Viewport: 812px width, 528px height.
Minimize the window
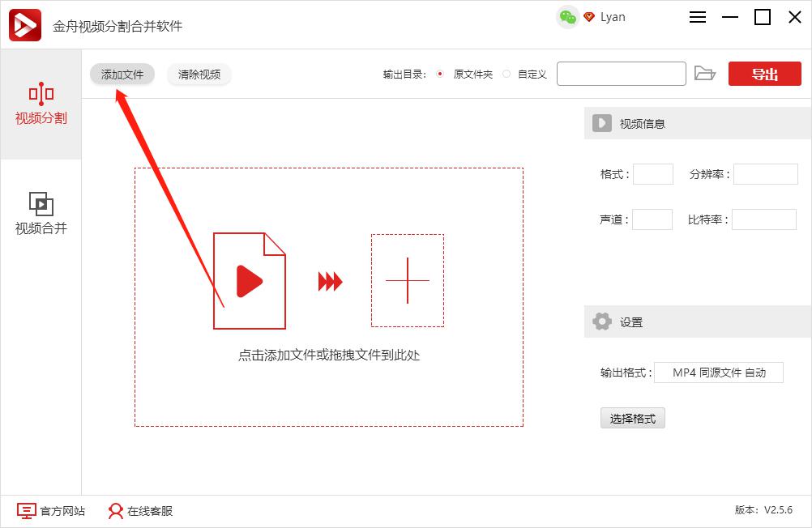point(729,17)
